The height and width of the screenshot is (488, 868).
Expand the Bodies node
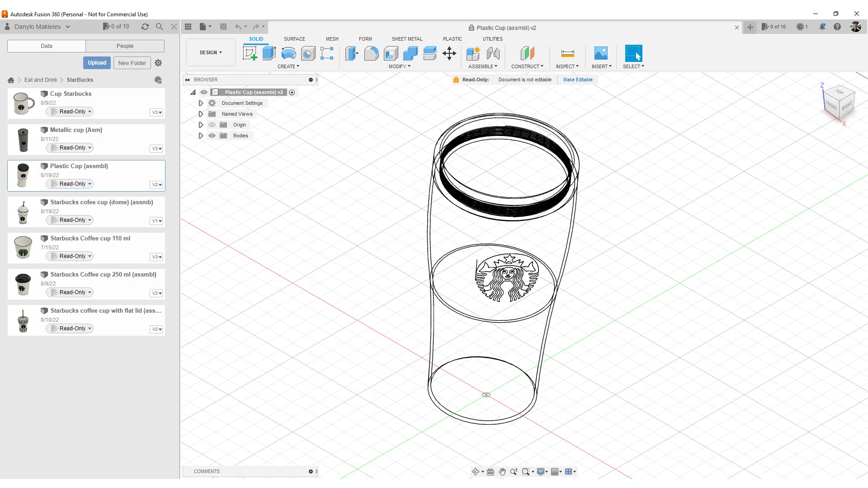coord(201,136)
